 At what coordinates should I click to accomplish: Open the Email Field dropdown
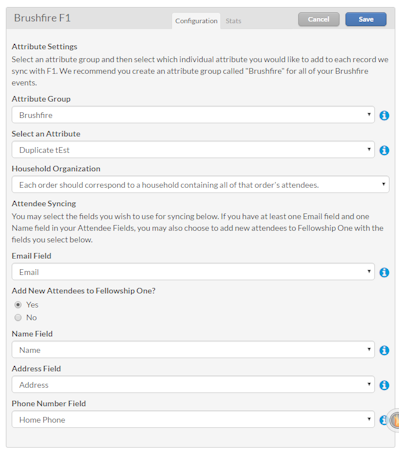click(193, 272)
